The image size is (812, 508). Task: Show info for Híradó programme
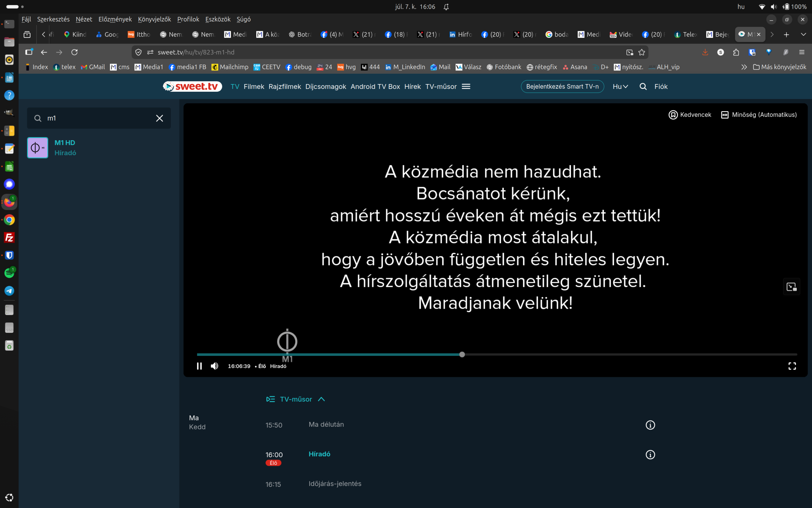click(650, 455)
